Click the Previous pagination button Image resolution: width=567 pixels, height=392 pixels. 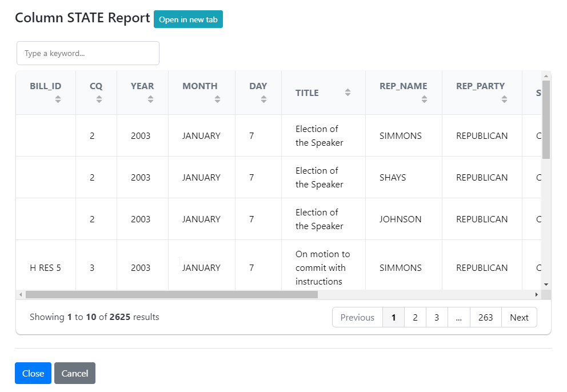357,317
